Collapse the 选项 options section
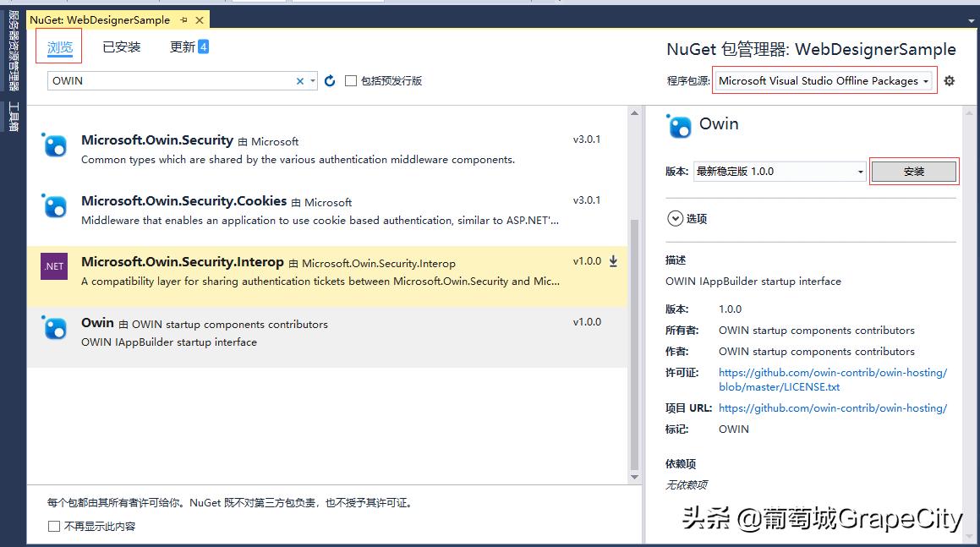Image resolution: width=980 pixels, height=547 pixels. (674, 218)
